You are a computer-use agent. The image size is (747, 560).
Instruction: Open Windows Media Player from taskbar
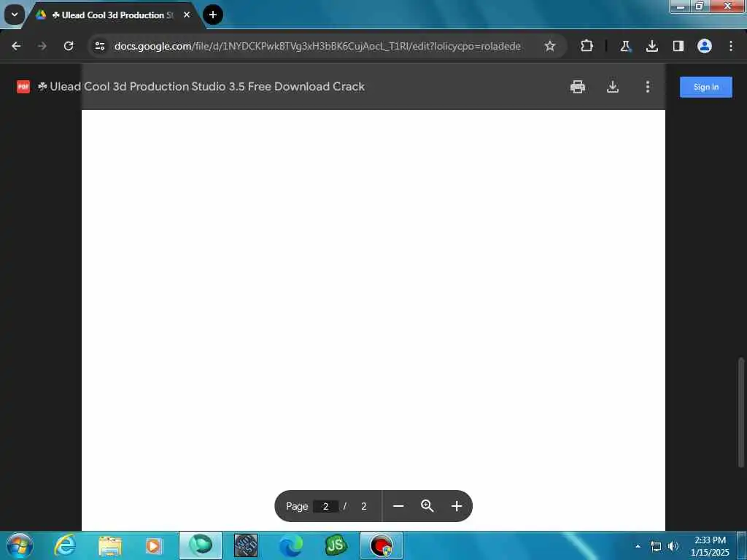[154, 545]
